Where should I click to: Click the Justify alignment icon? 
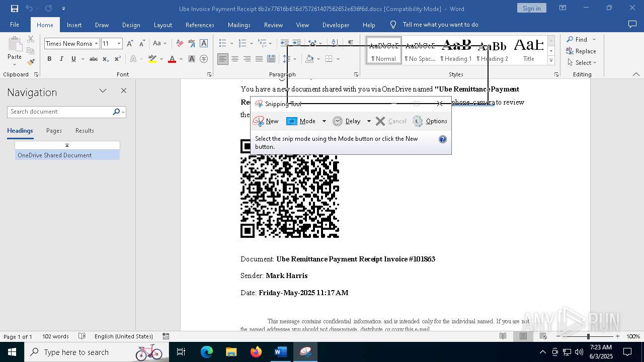[259, 59]
